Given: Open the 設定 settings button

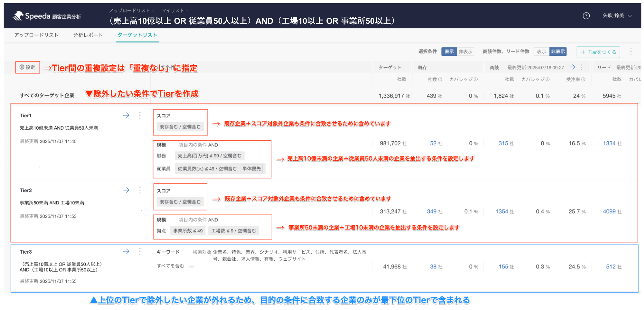Looking at the screenshot, I should click(x=27, y=67).
